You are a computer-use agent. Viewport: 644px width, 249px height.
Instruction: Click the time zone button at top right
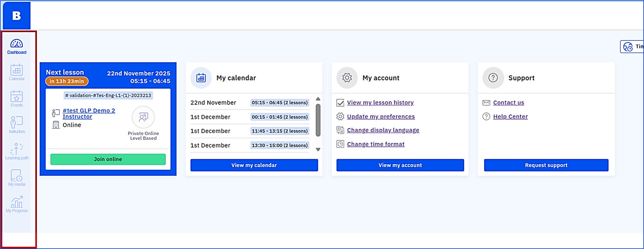tap(632, 47)
